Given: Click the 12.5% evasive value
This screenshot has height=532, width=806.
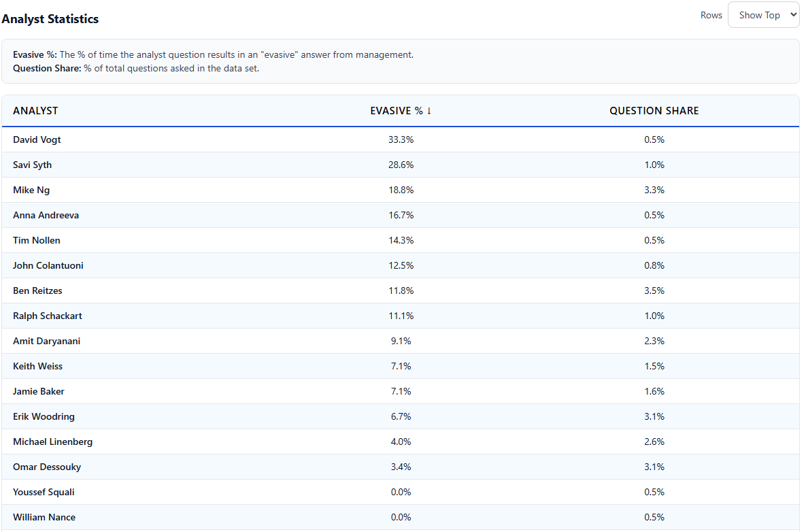Looking at the screenshot, I should 401,266.
